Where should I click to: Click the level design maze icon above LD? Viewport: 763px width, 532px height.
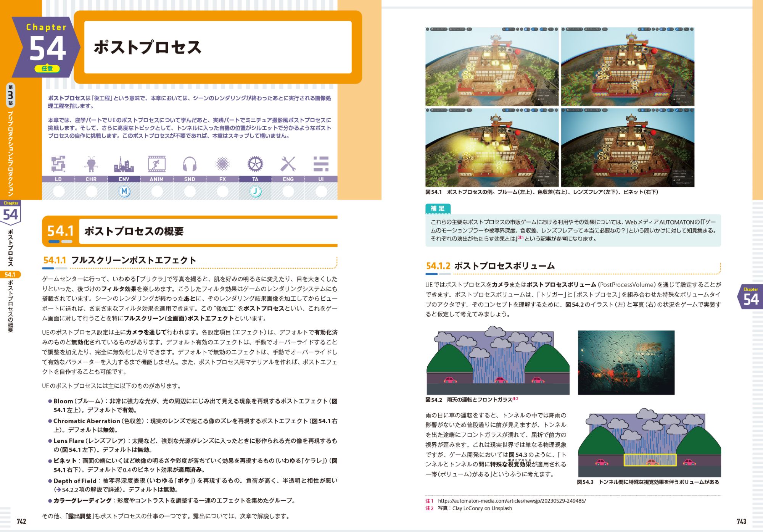[x=58, y=164]
